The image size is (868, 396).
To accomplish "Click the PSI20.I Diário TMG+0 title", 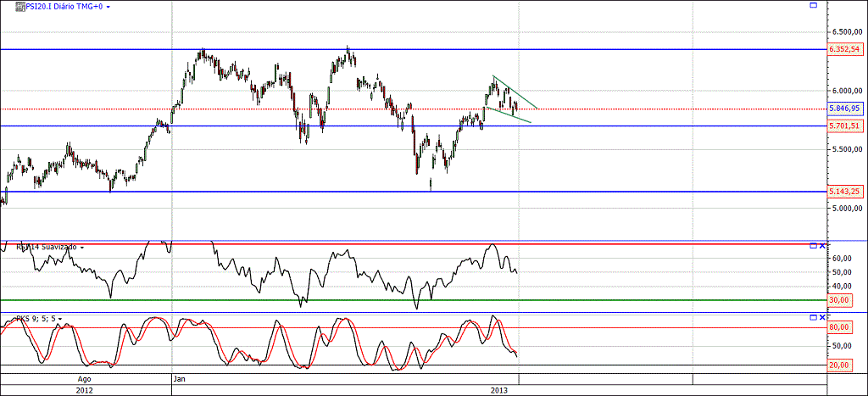I will tap(59, 6).
